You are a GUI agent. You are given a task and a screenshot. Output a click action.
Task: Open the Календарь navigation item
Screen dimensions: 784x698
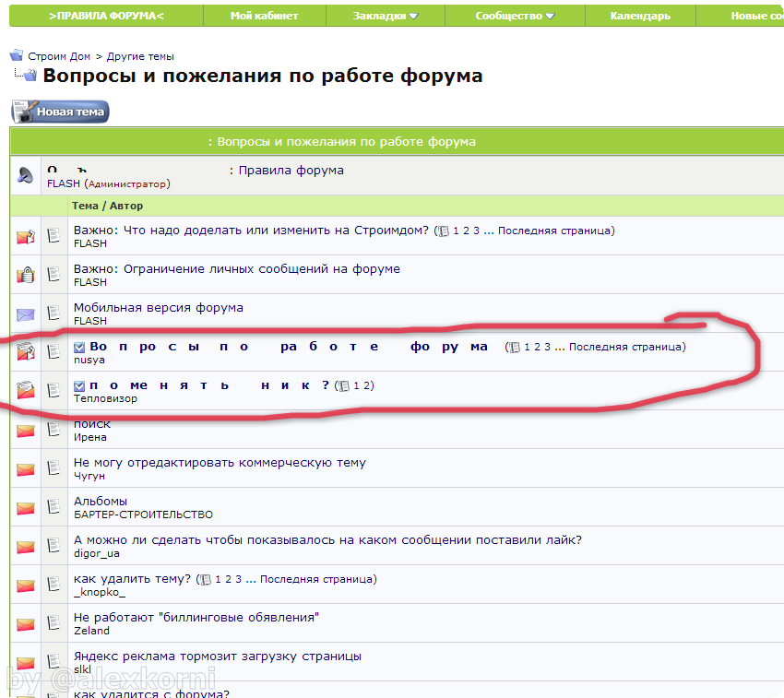click(640, 16)
